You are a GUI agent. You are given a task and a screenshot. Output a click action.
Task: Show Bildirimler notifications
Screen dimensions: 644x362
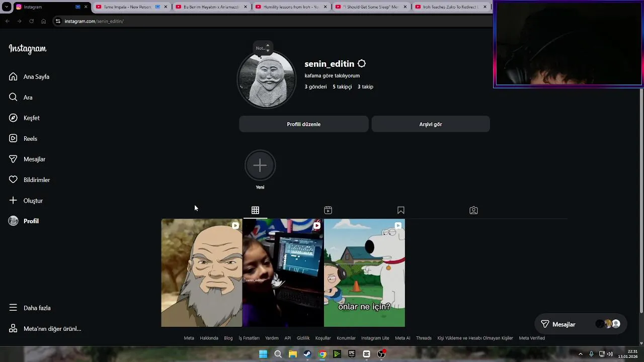coord(29,179)
